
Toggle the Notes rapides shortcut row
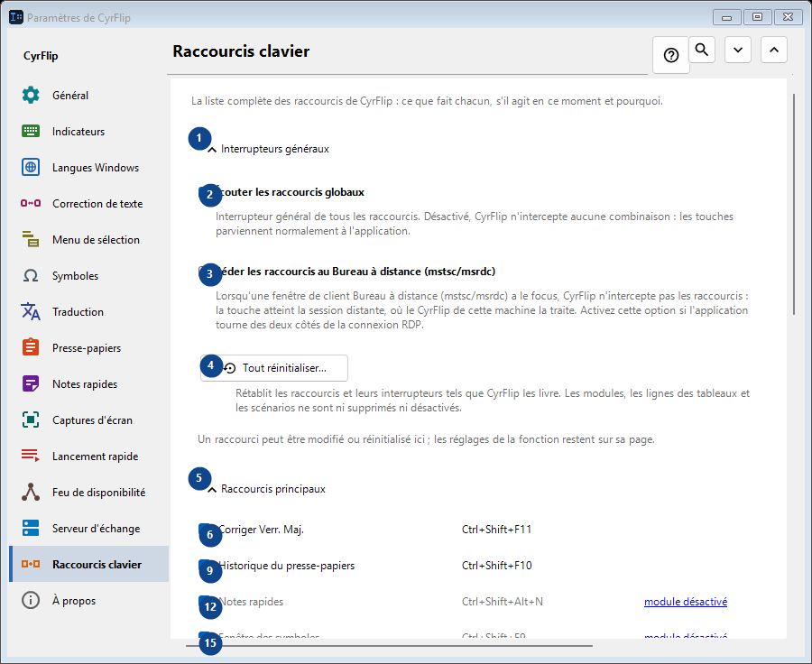207,602
